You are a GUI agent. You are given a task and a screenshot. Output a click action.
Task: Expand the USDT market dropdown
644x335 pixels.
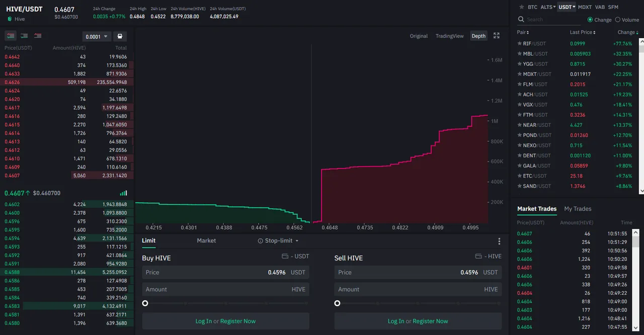pos(567,7)
